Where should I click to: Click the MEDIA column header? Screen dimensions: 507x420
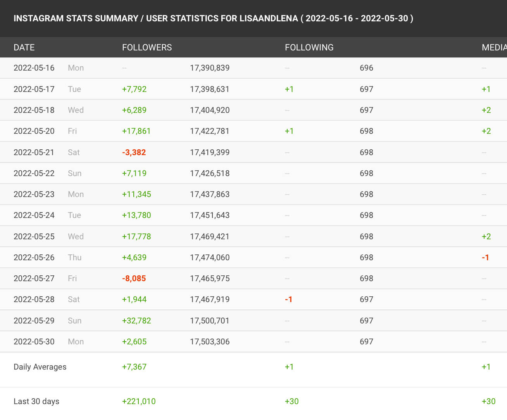[494, 47]
